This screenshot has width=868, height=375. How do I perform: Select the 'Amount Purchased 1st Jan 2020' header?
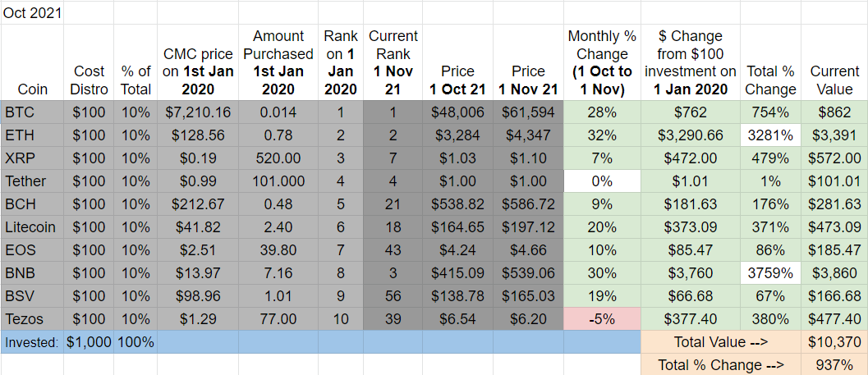coord(278,62)
